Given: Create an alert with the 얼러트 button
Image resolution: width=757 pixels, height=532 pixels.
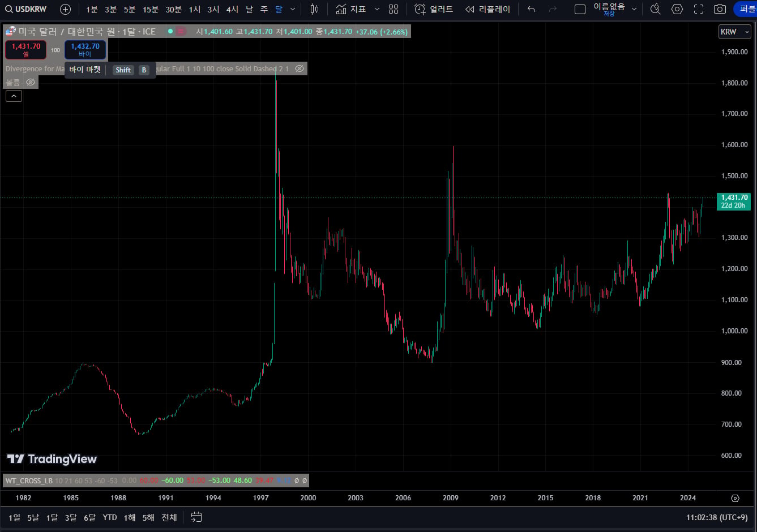Looking at the screenshot, I should pyautogui.click(x=434, y=9).
